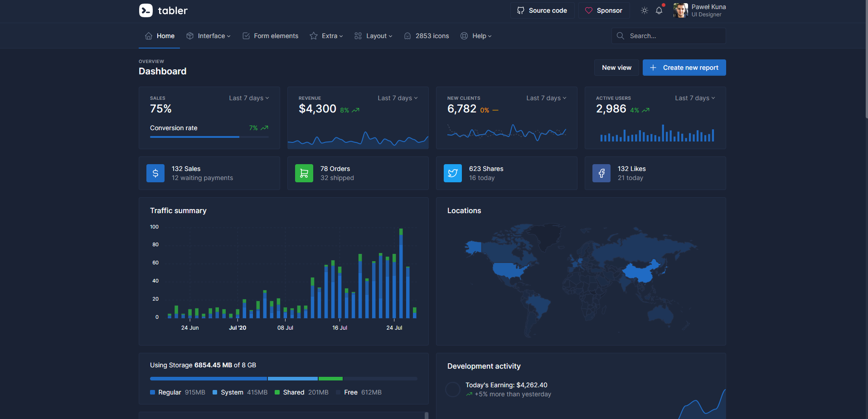Click the ghost icon beside 2853 icons
The width and height of the screenshot is (868, 419).
click(x=407, y=36)
